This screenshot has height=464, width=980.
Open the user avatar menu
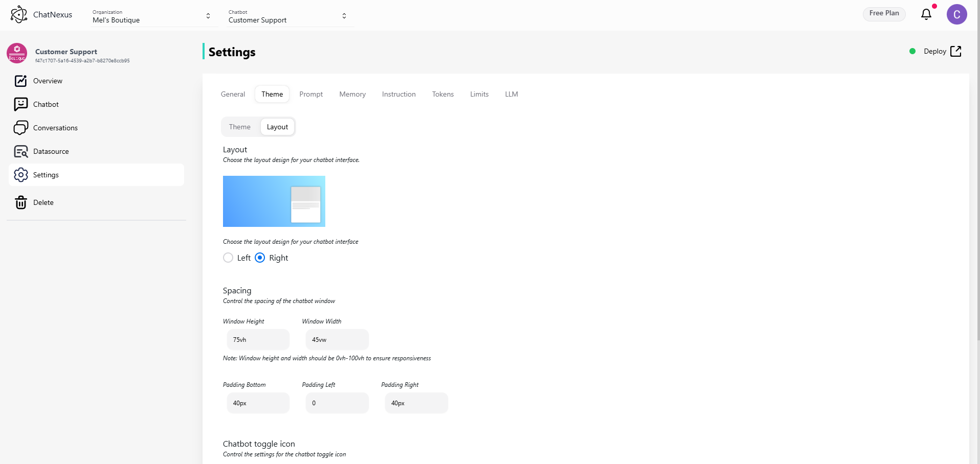[956, 14]
